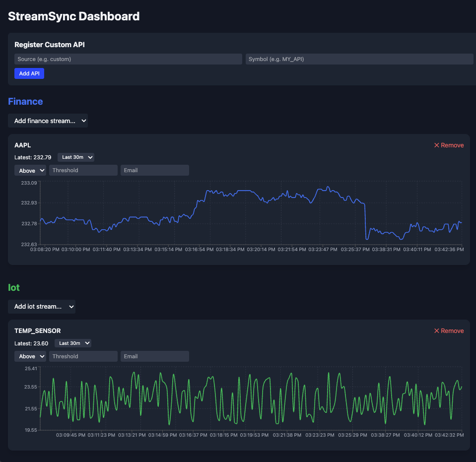This screenshot has height=462, width=476.
Task: Expand TEMP_SENSOR Last 30m time range selector
Action: (x=73, y=343)
